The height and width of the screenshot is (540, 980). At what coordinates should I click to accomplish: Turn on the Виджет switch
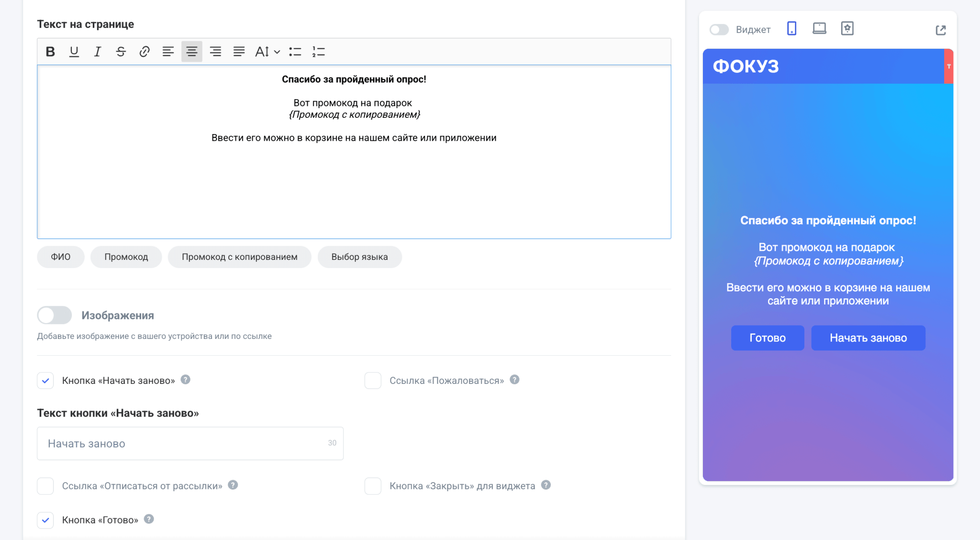point(719,30)
